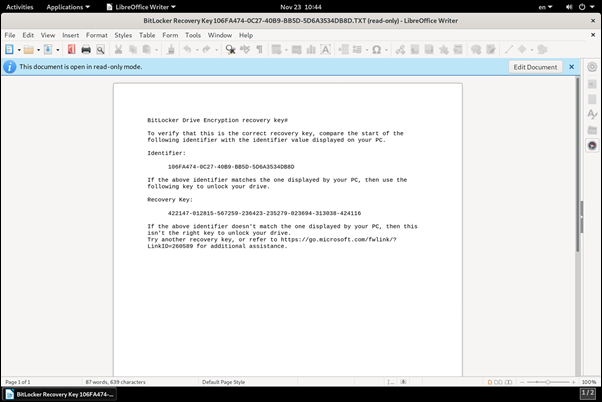Click the Basic Shapes diamond icon

pyautogui.click(x=522, y=49)
